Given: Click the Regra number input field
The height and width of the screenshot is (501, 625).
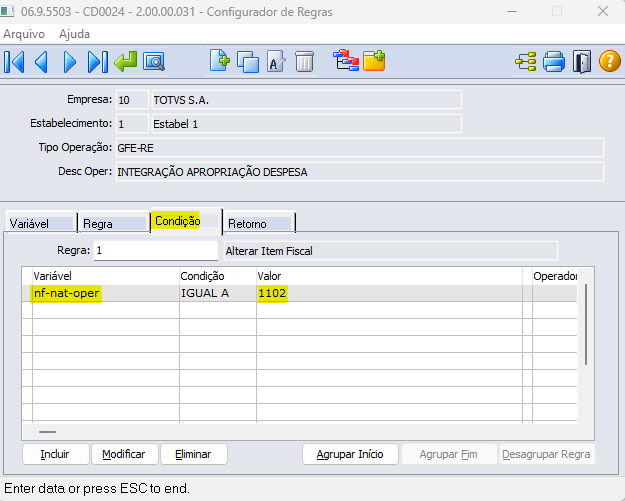Looking at the screenshot, I should pyautogui.click(x=155, y=250).
